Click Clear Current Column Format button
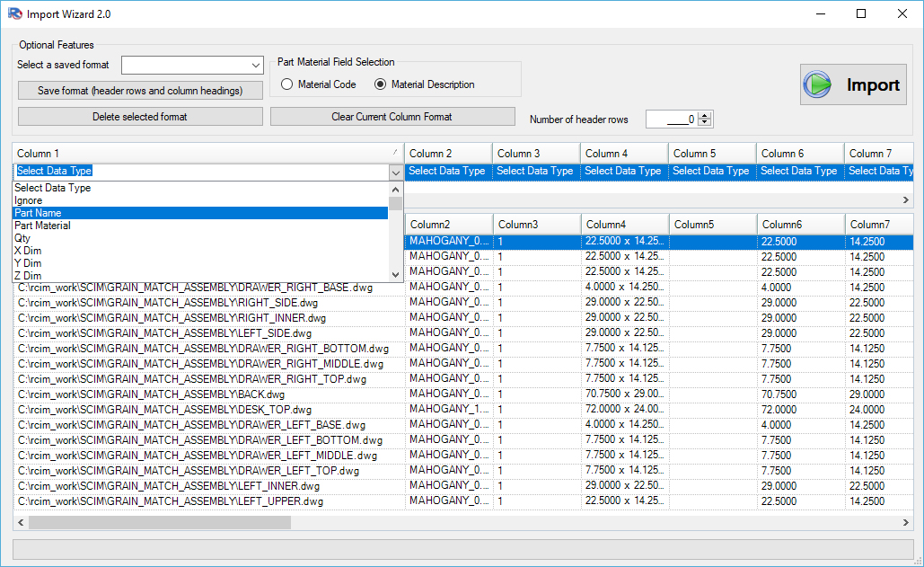Image resolution: width=924 pixels, height=567 pixels. click(392, 117)
